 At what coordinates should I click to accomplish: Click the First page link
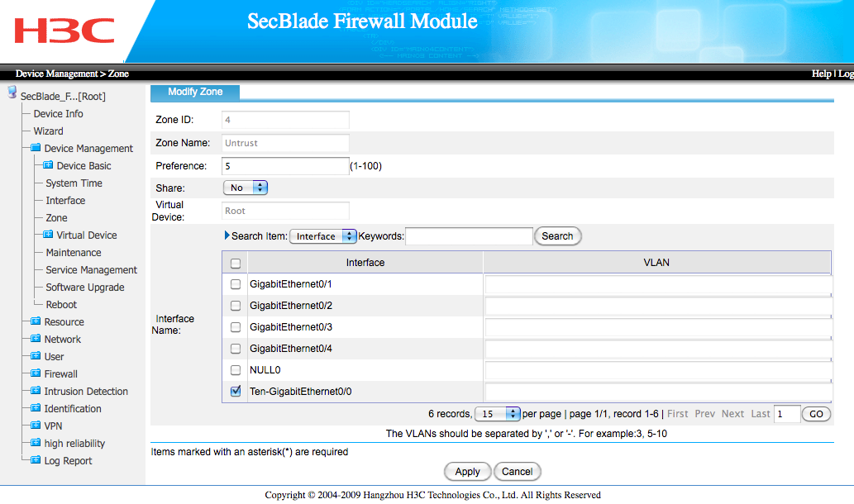tap(678, 414)
